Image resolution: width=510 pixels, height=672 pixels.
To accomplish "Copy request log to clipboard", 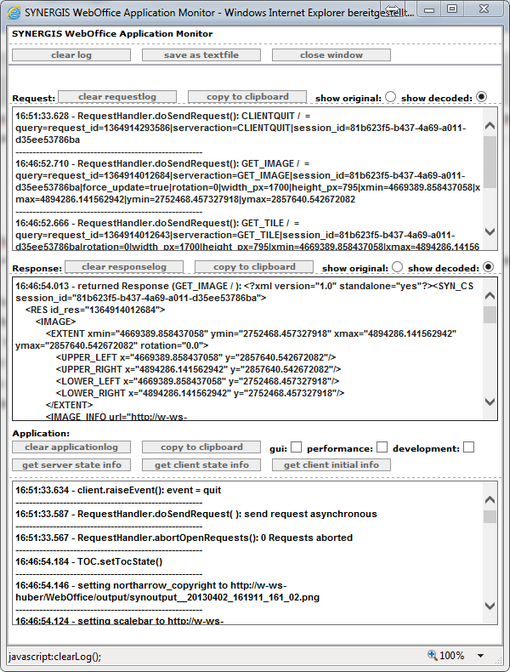I will pos(247,97).
